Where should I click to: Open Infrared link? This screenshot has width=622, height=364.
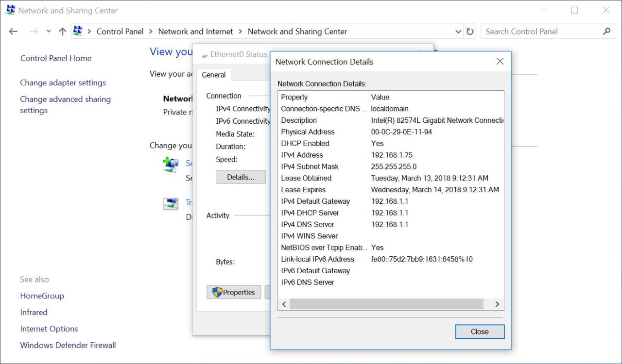click(34, 313)
